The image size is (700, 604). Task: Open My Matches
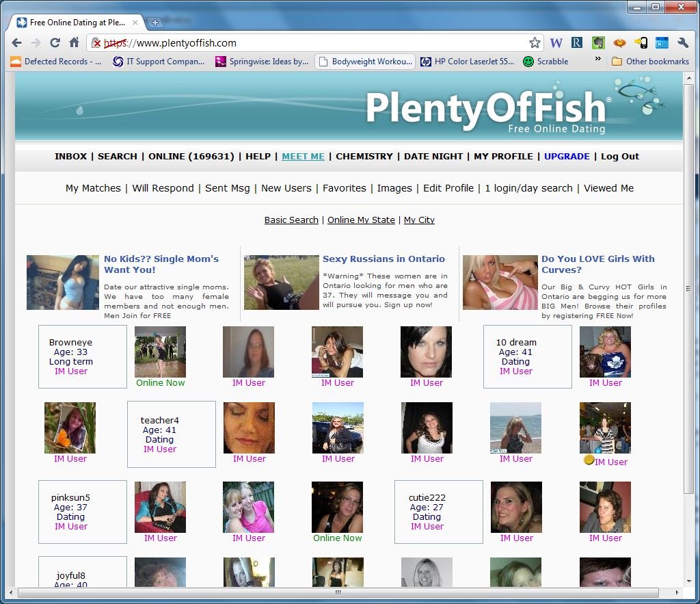93,188
